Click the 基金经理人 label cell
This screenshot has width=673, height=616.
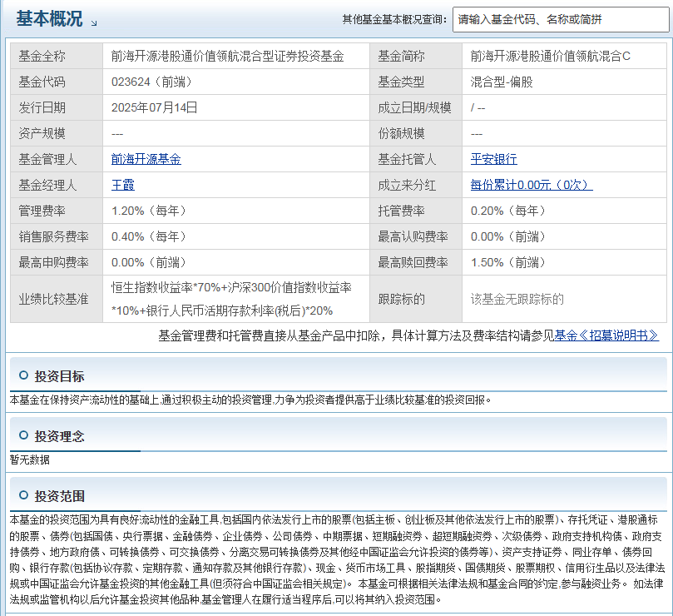tap(57, 185)
